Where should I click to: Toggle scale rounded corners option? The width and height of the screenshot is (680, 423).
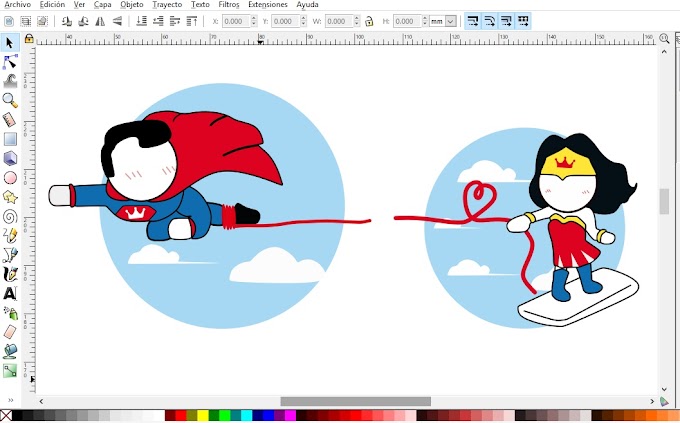coord(489,21)
